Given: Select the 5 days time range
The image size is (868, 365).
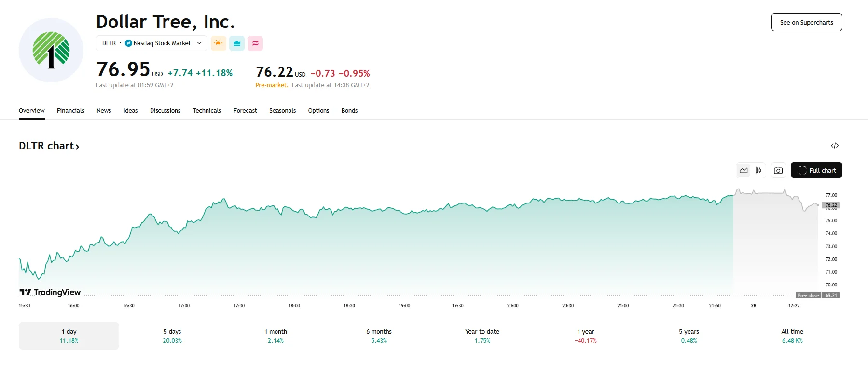Looking at the screenshot, I should pyautogui.click(x=172, y=335).
